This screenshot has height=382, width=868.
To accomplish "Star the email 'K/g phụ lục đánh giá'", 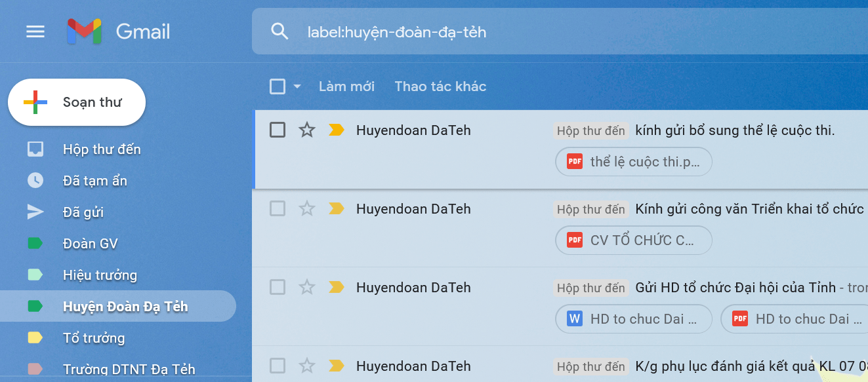I will [306, 366].
